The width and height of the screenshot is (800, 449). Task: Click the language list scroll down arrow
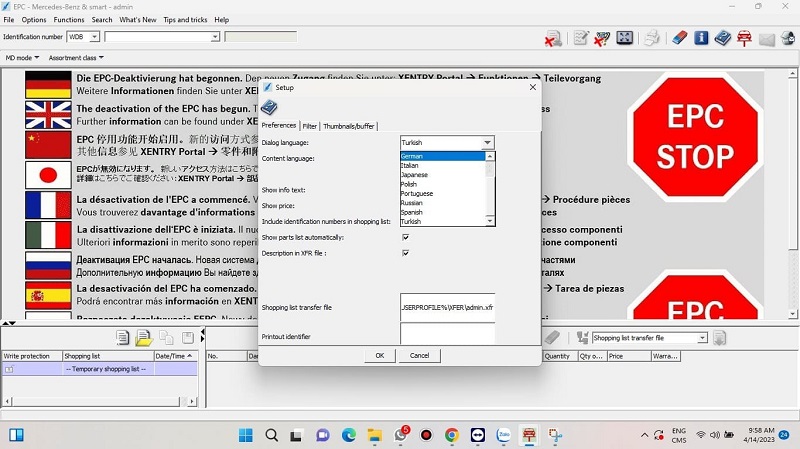tap(490, 221)
